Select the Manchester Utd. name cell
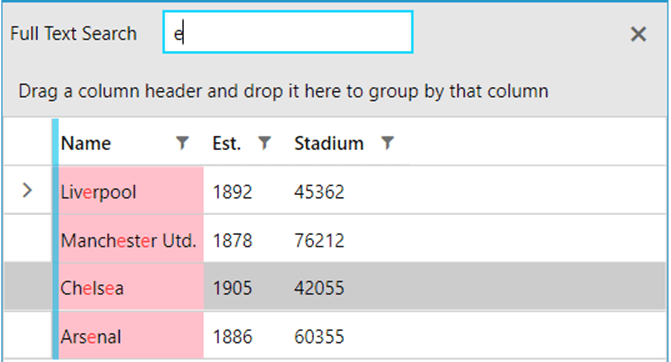 (131, 239)
